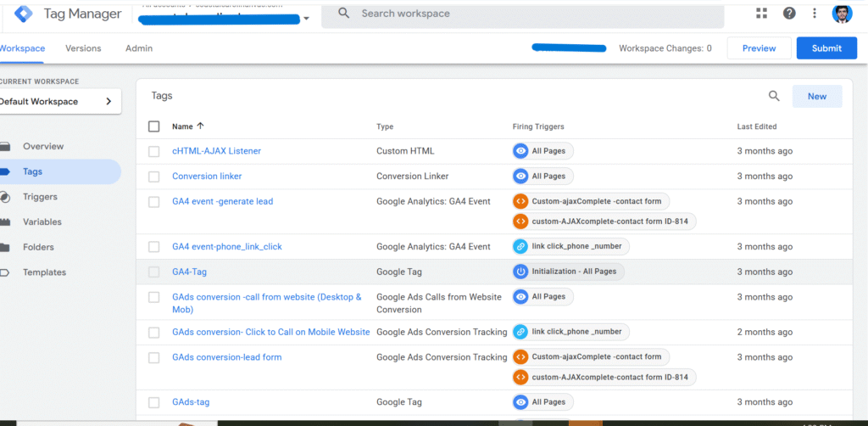
Task: Click contact form ID-814 trigger for GA4 event -generate lead
Action: click(x=604, y=221)
